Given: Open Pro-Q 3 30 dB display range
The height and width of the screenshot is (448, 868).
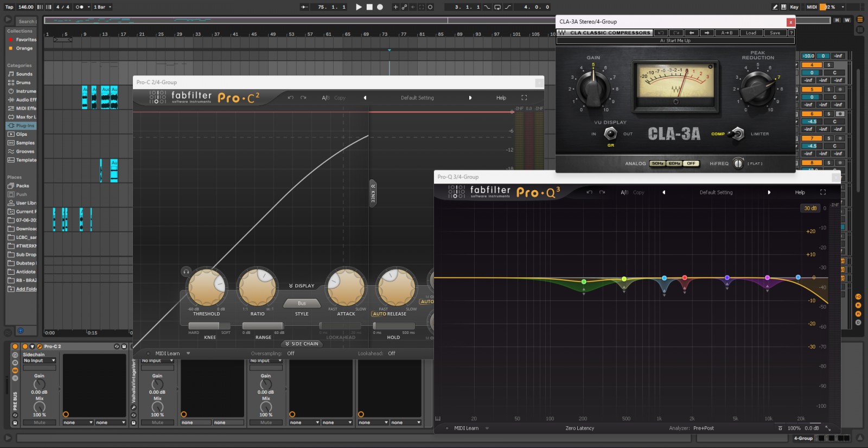Looking at the screenshot, I should click(810, 208).
